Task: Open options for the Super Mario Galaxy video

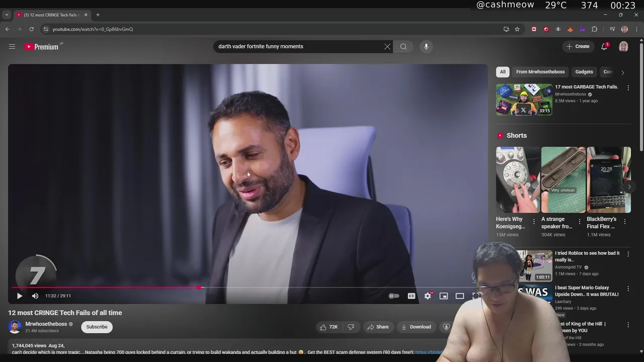Action: (628, 289)
